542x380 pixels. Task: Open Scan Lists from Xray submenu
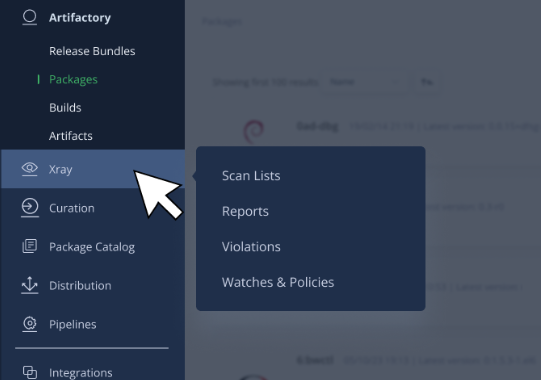pos(251,176)
